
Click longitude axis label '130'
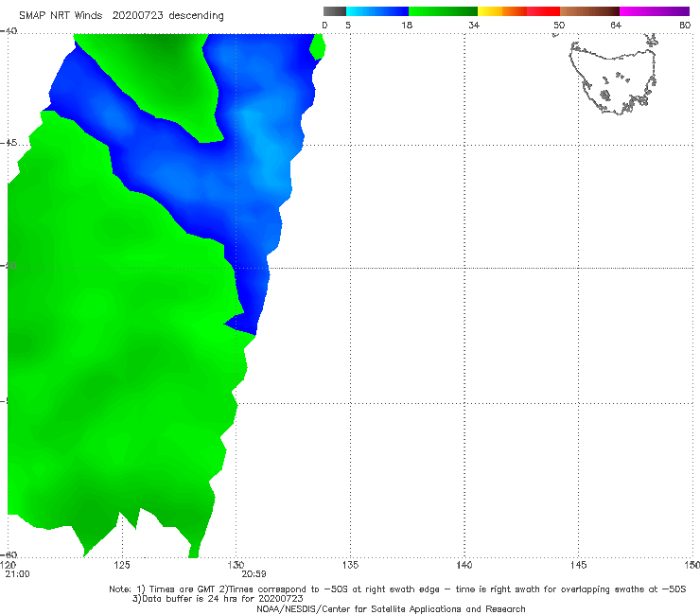pyautogui.click(x=236, y=565)
